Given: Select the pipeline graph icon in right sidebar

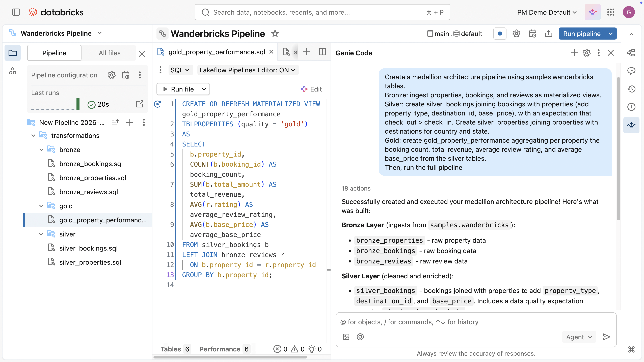Looking at the screenshot, I should point(631,52).
